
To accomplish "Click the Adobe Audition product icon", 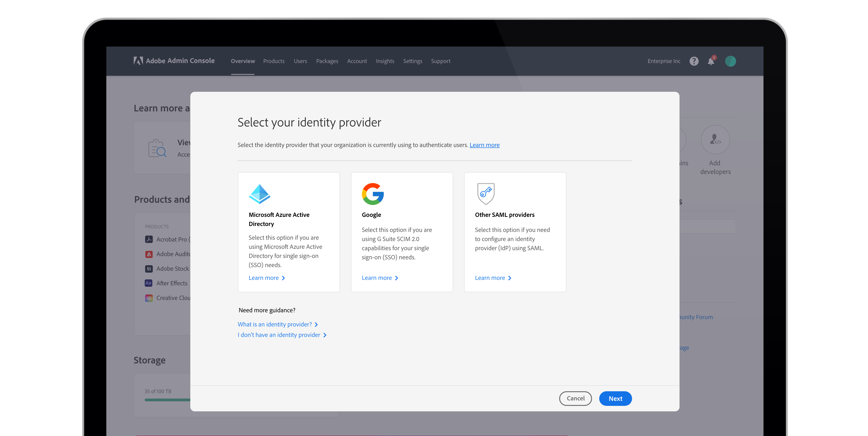I will coord(149,254).
